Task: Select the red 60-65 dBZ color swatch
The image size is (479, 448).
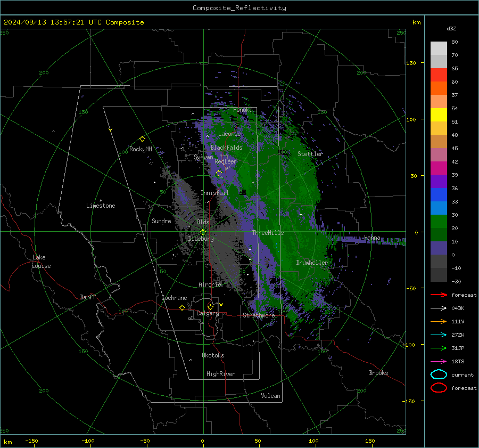Action: (439, 75)
